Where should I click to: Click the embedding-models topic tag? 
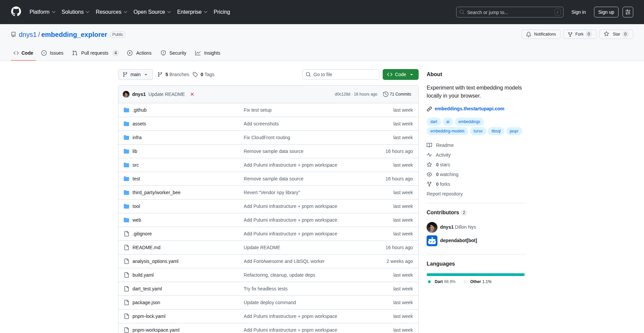pyautogui.click(x=447, y=131)
